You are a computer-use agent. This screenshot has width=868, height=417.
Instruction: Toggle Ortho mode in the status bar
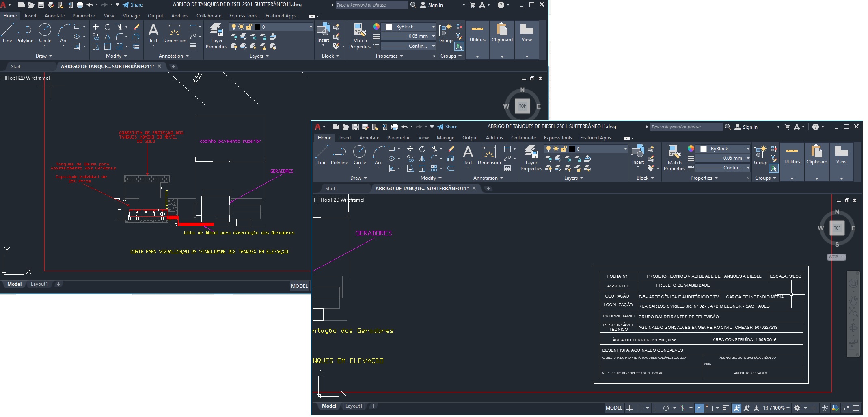click(x=656, y=408)
